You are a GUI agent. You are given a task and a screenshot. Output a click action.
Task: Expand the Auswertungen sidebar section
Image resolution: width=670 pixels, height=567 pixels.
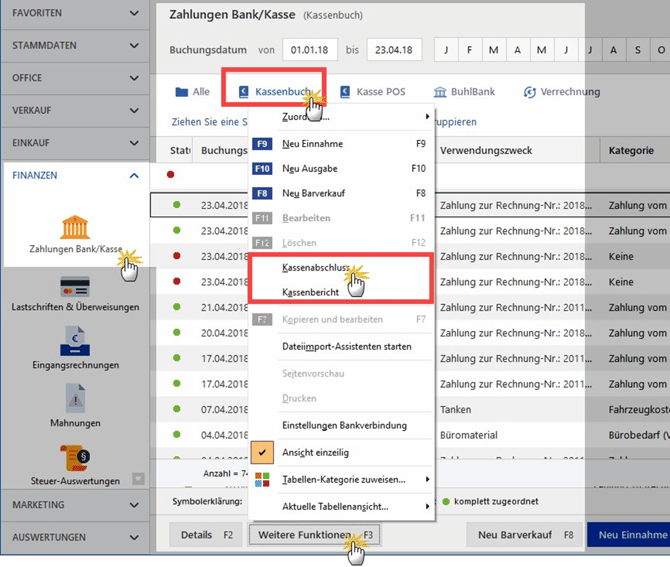(x=75, y=537)
